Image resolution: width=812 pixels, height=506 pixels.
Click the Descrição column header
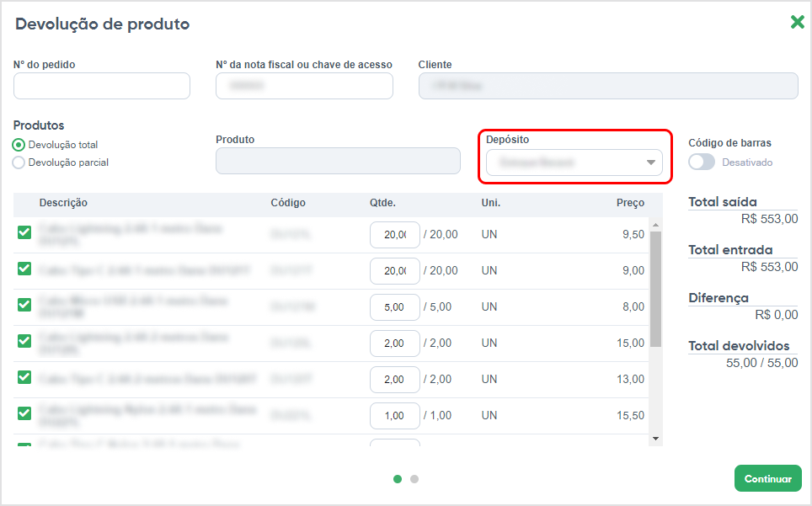click(x=63, y=203)
